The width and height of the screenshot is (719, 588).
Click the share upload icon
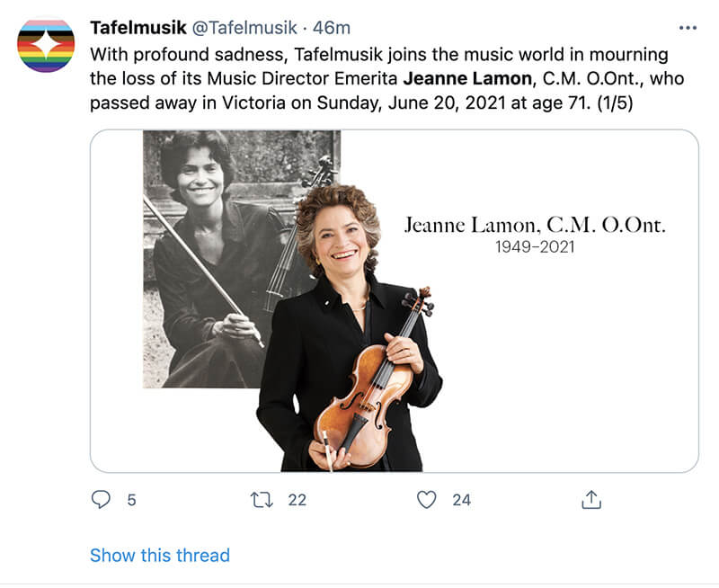coord(591,499)
